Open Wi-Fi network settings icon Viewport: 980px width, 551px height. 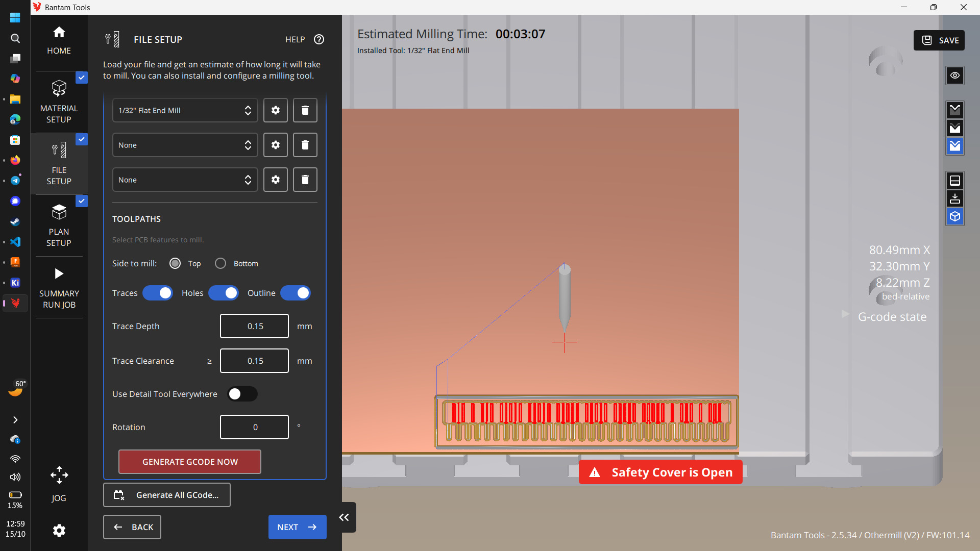coord(15,459)
